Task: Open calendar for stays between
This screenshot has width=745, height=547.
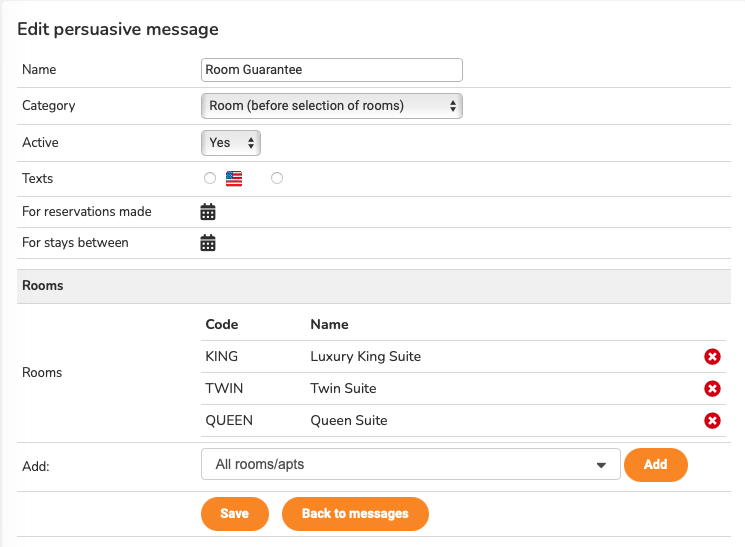Action: coord(208,242)
